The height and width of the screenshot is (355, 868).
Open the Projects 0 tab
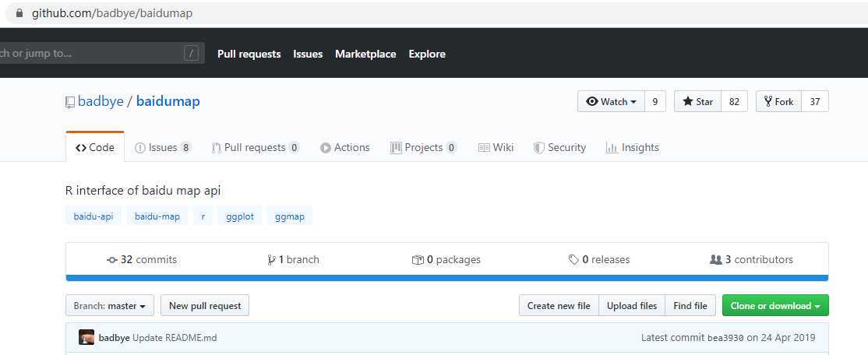[424, 148]
